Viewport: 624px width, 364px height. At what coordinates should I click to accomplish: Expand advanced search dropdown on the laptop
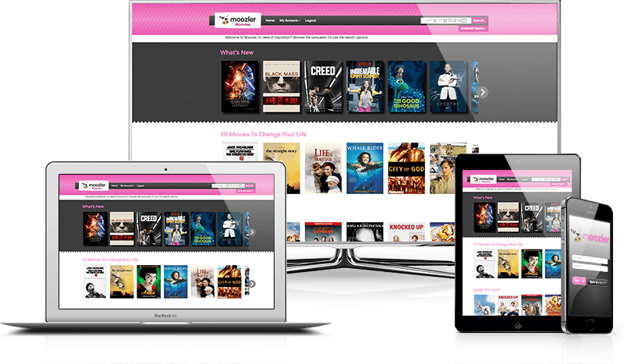pyautogui.click(x=246, y=191)
